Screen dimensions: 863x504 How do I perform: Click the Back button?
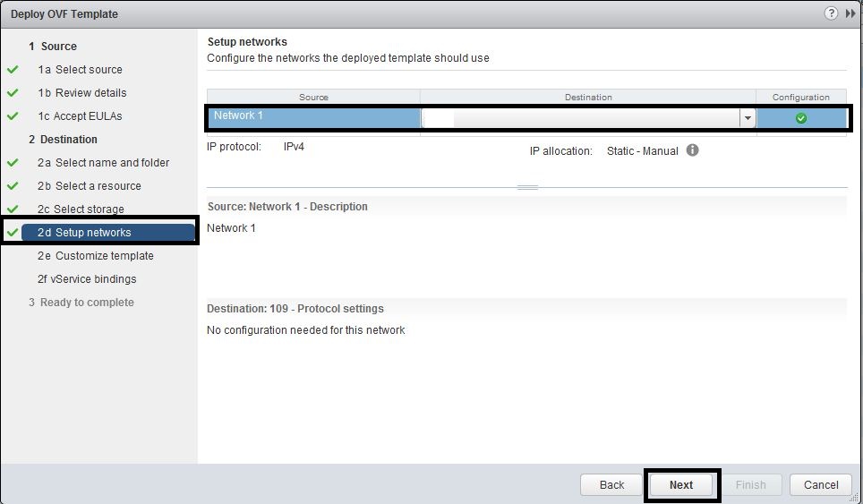tap(611, 484)
